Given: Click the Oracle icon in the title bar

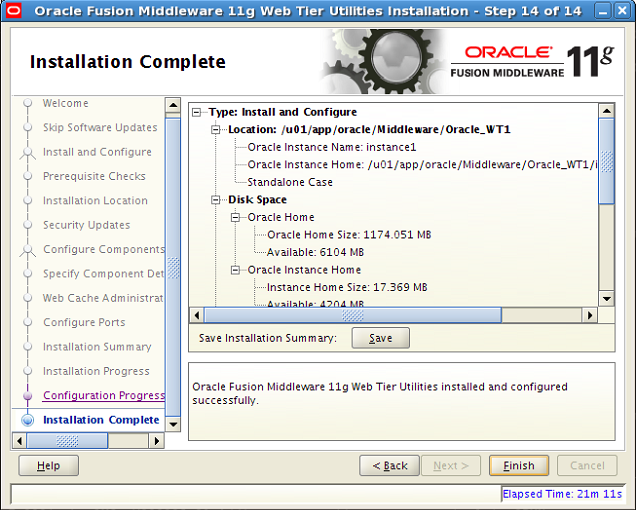Looking at the screenshot, I should (x=13, y=10).
